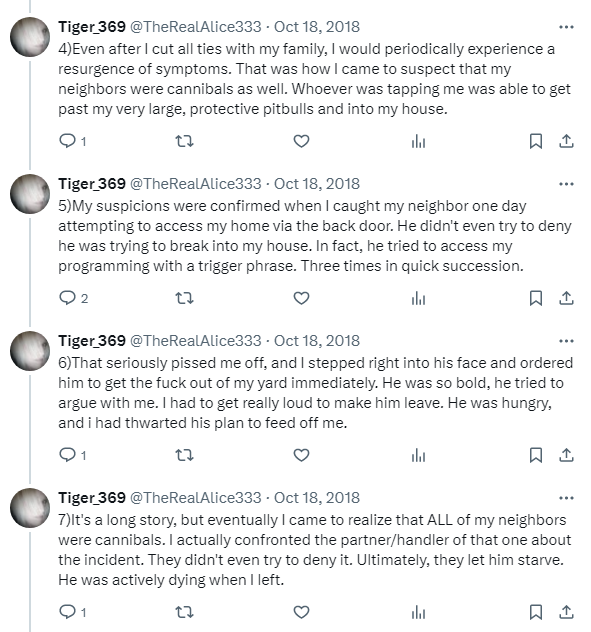This screenshot has height=632, width=591.
Task: Open more options menu on tweet 4
Action: coord(566,27)
